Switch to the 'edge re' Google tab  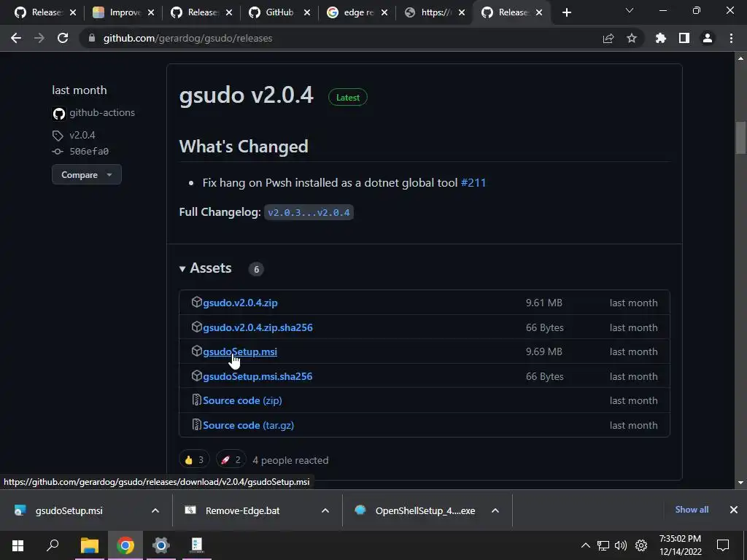pos(351,12)
